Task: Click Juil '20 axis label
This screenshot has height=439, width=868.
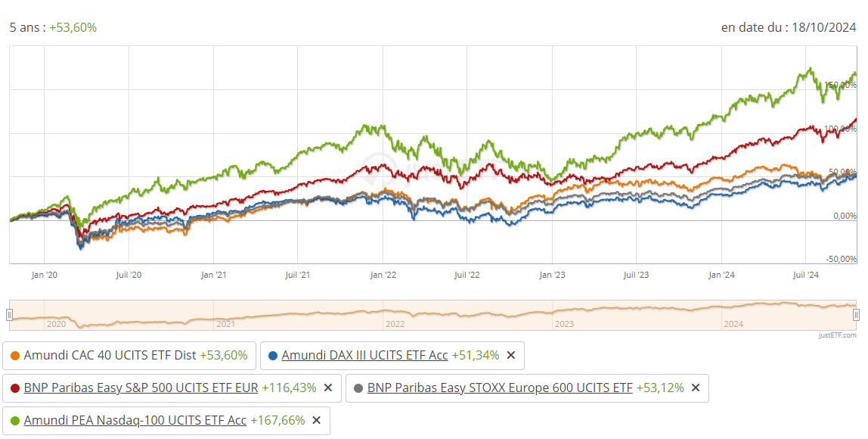Action: (129, 275)
